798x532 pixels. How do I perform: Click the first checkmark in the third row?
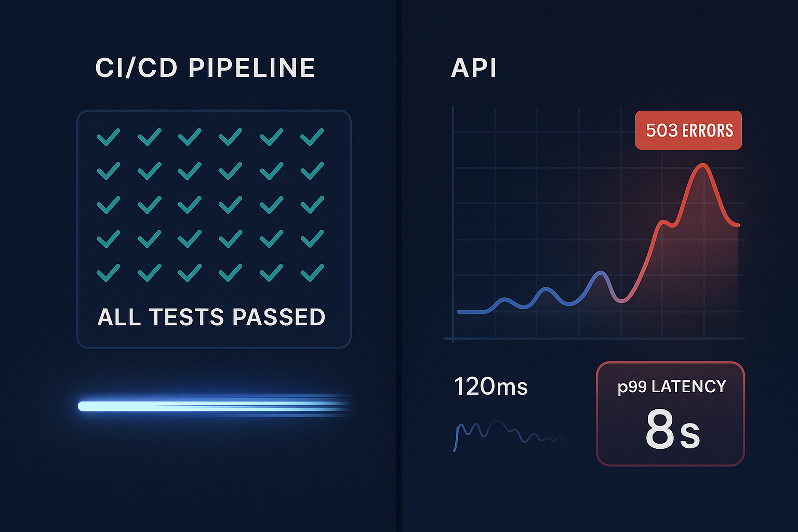tap(108, 205)
